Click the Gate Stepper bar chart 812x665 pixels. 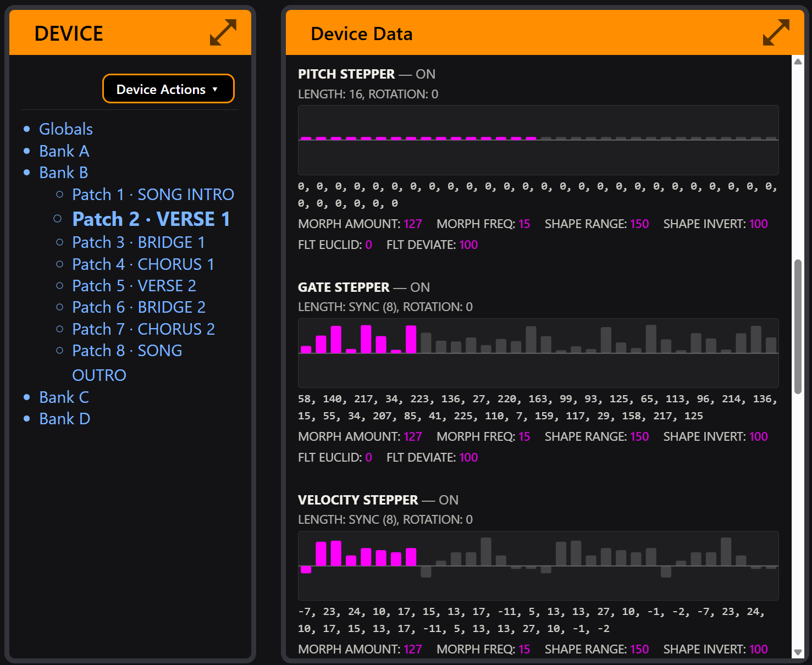pyautogui.click(x=538, y=353)
